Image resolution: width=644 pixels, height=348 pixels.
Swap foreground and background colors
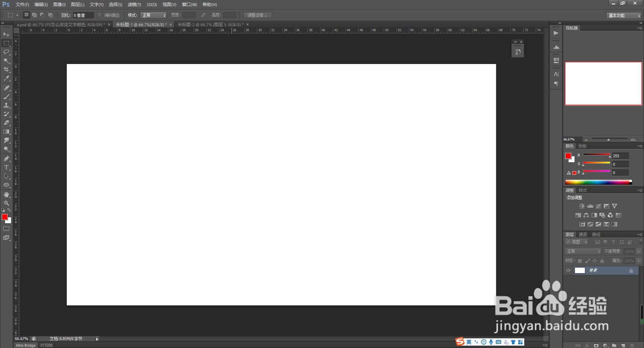(9, 210)
